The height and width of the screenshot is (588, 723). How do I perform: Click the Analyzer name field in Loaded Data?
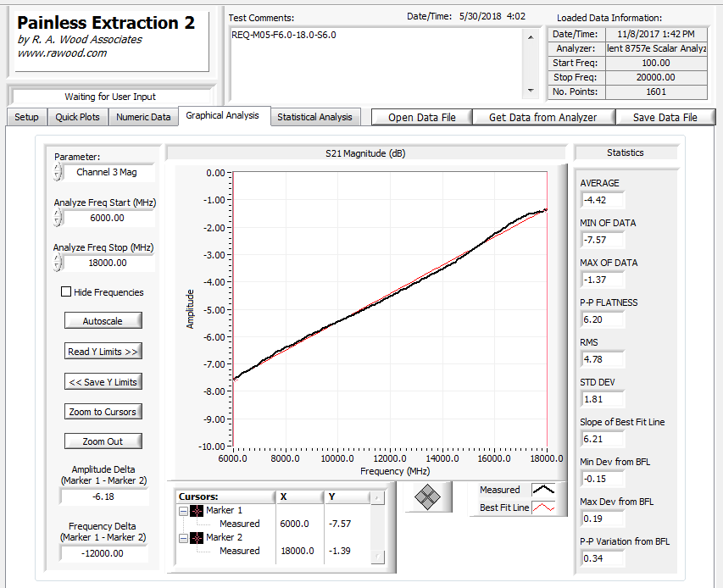tap(656, 48)
